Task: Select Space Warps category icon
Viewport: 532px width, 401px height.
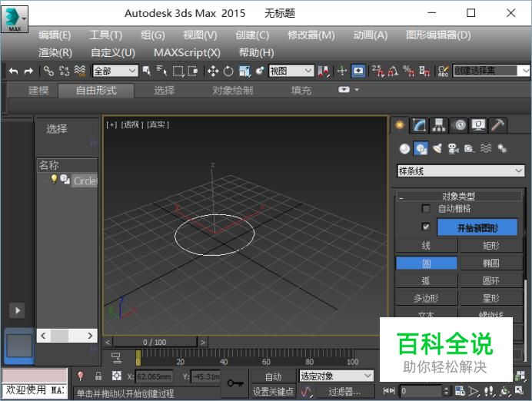Action: [486, 148]
